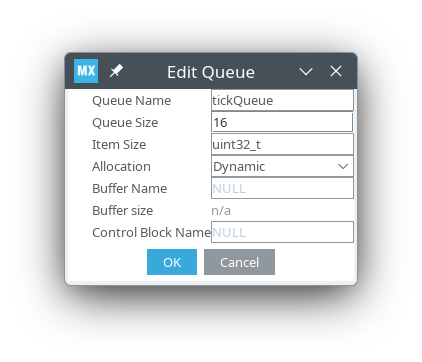The height and width of the screenshot is (362, 422).
Task: Click the chevron button in the title bar
Action: tap(306, 71)
